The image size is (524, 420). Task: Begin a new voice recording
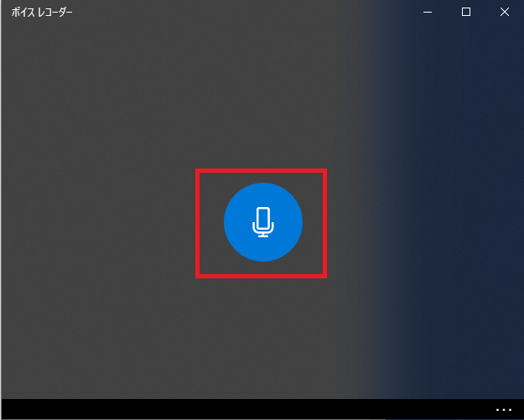pos(263,222)
